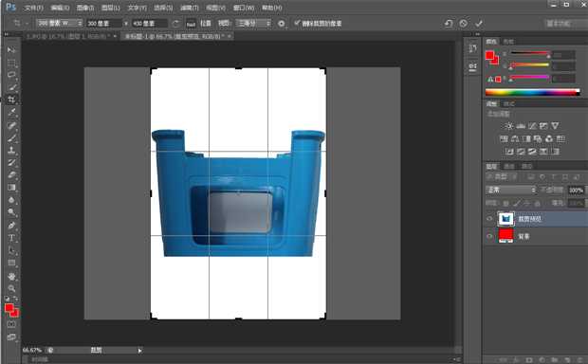The width and height of the screenshot is (588, 364).
Task: Select the Type tool (T)
Action: point(11,238)
